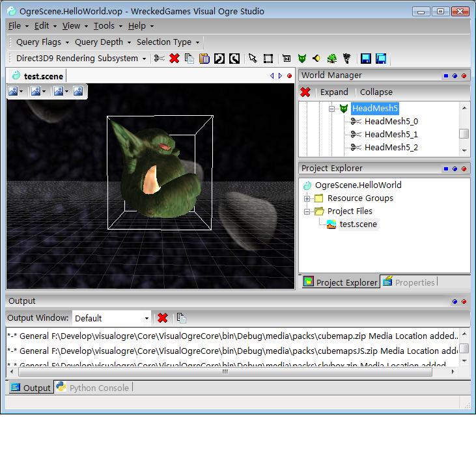The width and height of the screenshot is (476, 458).
Task: Click the scissors cut icon in toolbar
Action: (x=159, y=59)
